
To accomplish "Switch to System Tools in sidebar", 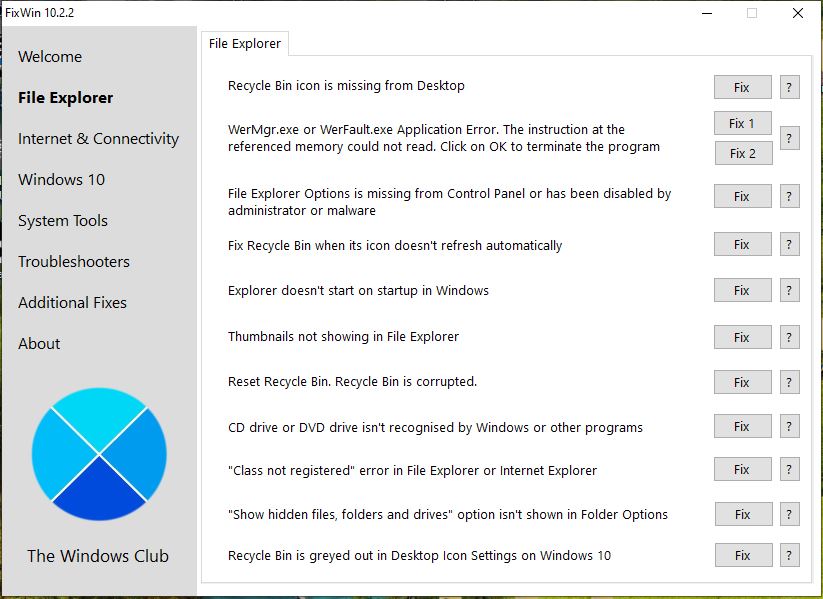I will pyautogui.click(x=62, y=221).
